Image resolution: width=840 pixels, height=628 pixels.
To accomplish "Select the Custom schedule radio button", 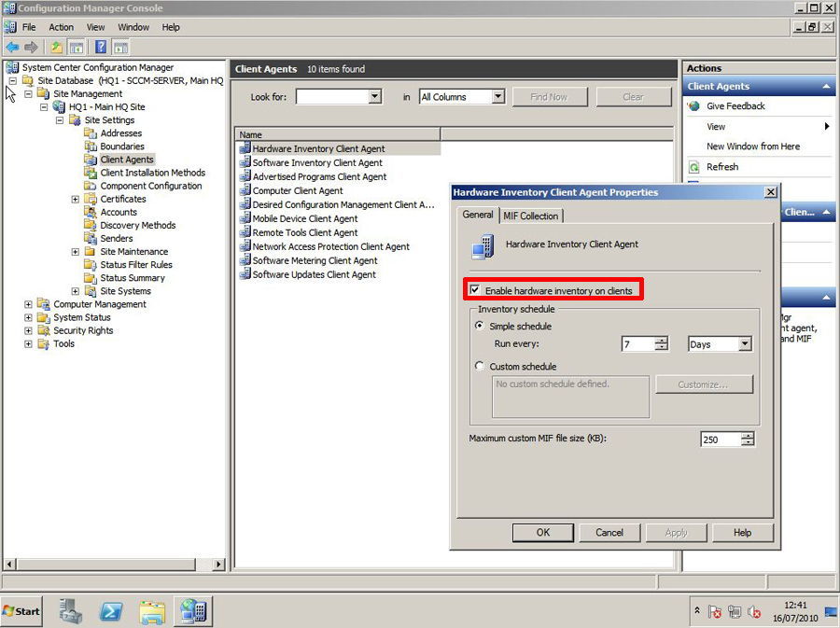I will coord(480,366).
